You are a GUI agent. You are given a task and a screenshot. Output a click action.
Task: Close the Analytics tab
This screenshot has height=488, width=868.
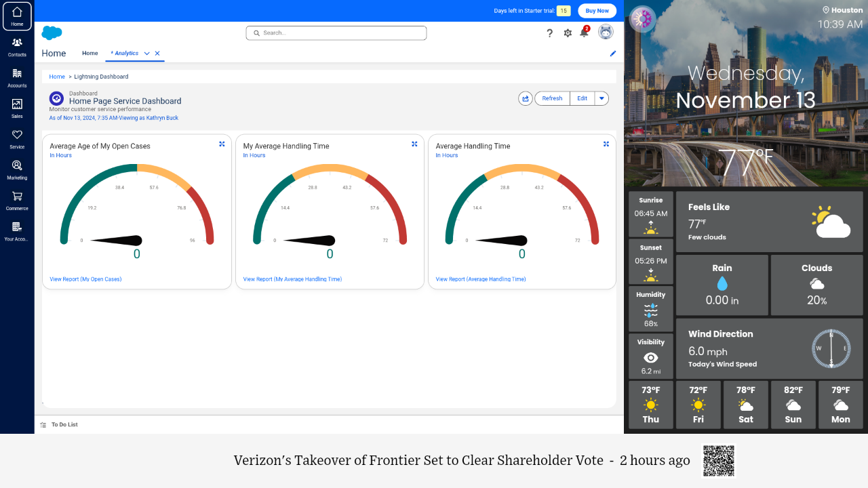(157, 54)
